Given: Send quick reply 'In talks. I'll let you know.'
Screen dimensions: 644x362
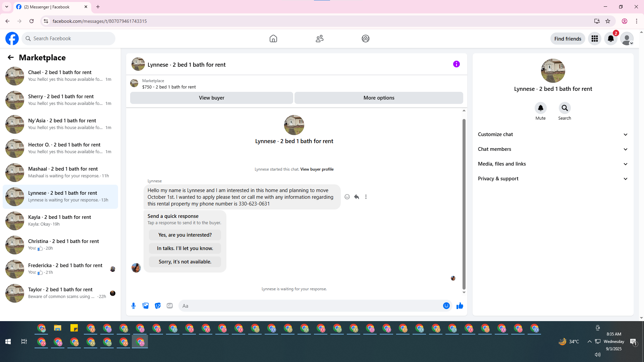Looking at the screenshot, I should pyautogui.click(x=185, y=248).
